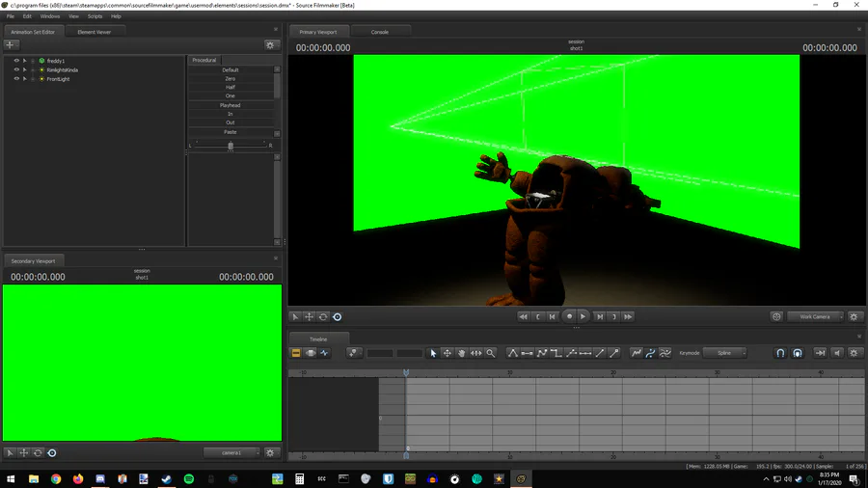Select the zoom magnifier tool in timeline toolbar
Image resolution: width=868 pixels, height=488 pixels.
pos(491,353)
